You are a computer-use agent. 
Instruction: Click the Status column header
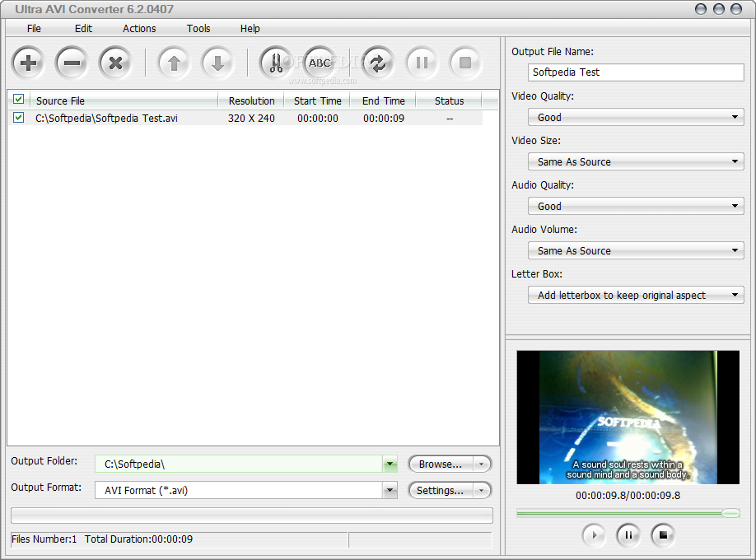[449, 100]
